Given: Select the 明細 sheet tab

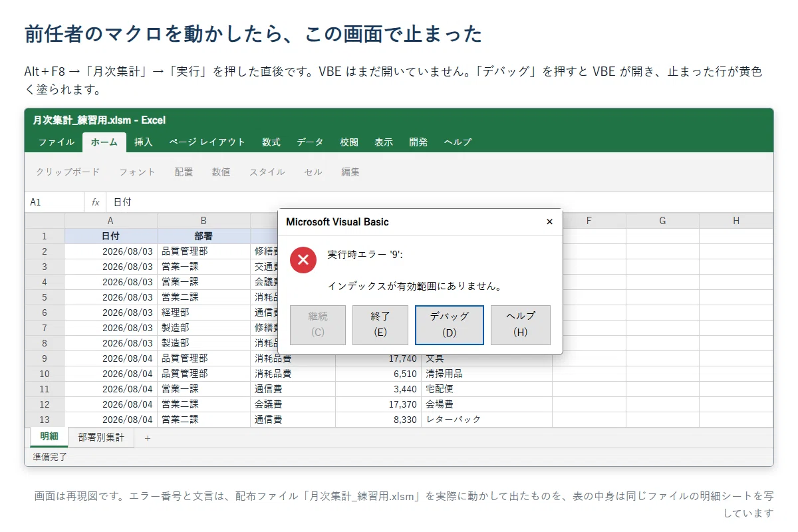Looking at the screenshot, I should [x=49, y=438].
